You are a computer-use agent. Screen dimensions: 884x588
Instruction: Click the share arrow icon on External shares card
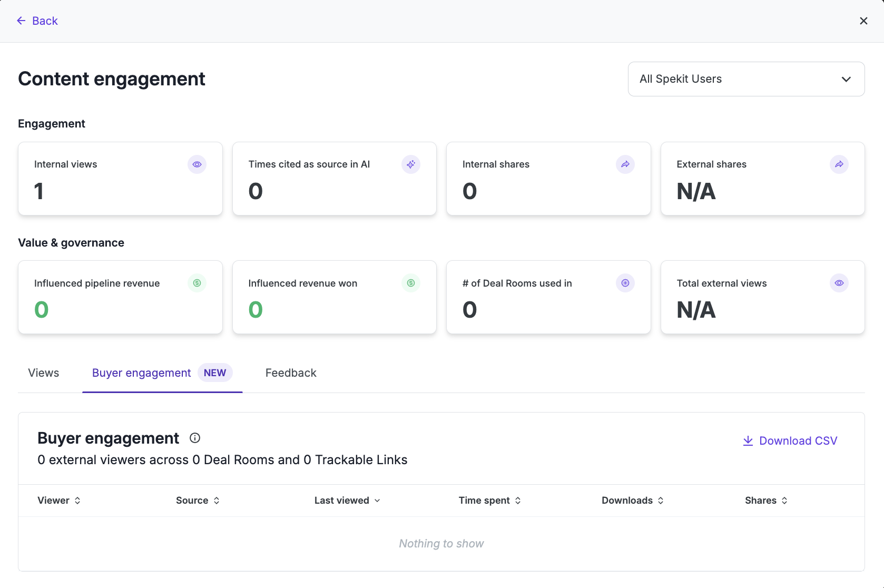pyautogui.click(x=839, y=164)
